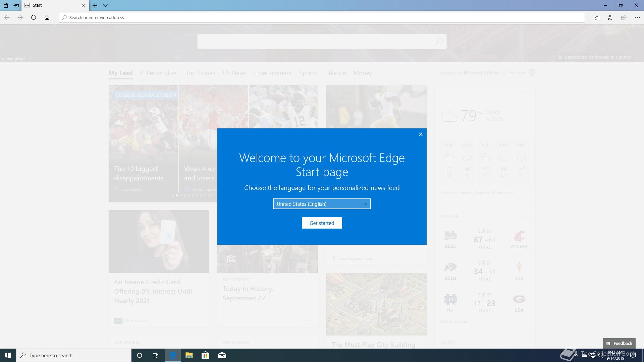Viewport: 644px width, 362px height.
Task: Click the browser Back arrow
Action: 7,17
